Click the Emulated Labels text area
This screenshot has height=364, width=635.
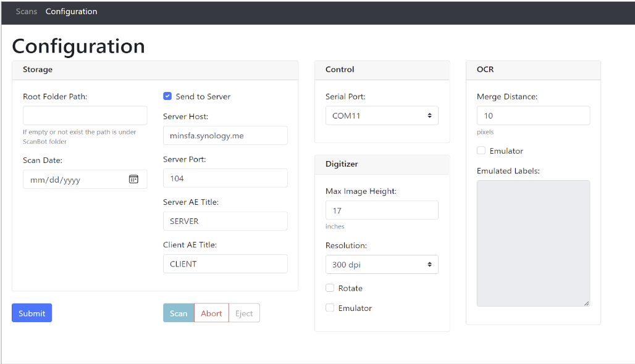click(x=533, y=244)
